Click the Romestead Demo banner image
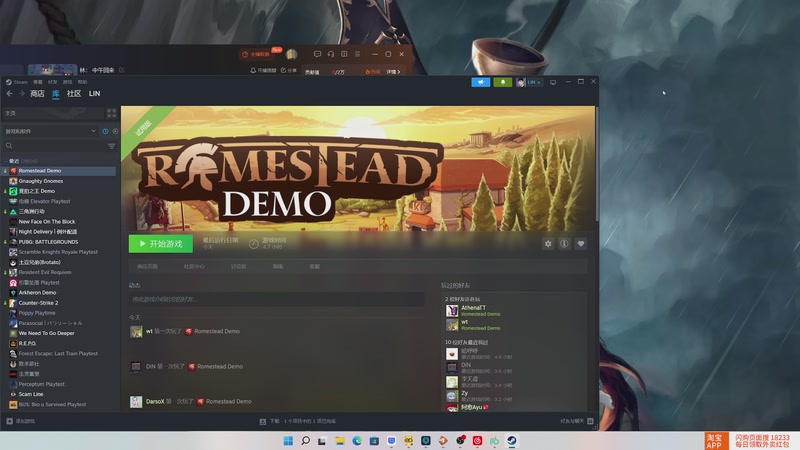Screen dimensions: 800x450 [358, 168]
